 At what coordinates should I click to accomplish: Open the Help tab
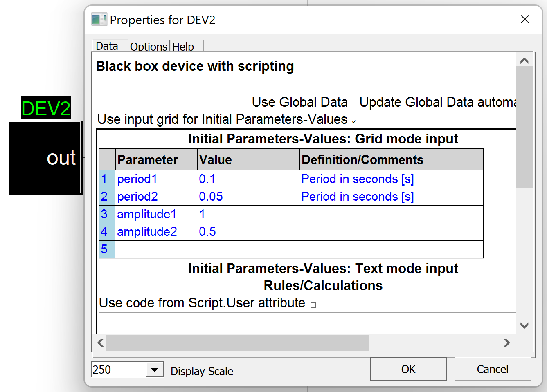(x=183, y=47)
